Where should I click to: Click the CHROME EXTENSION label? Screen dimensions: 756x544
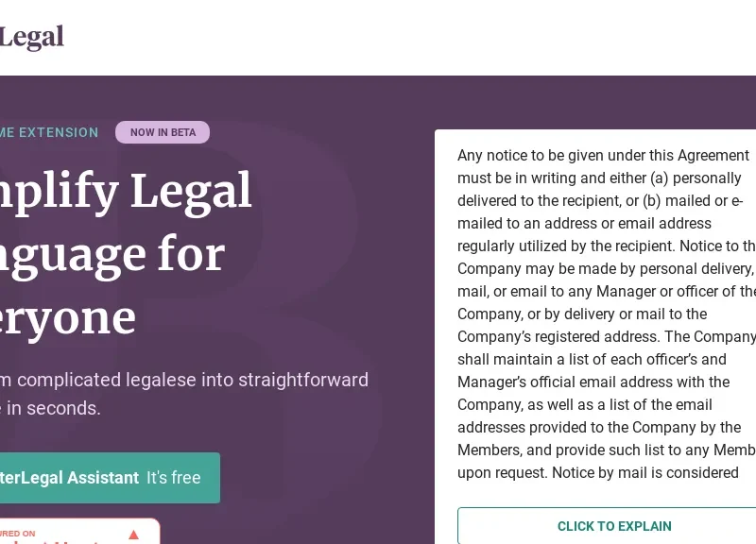(49, 132)
